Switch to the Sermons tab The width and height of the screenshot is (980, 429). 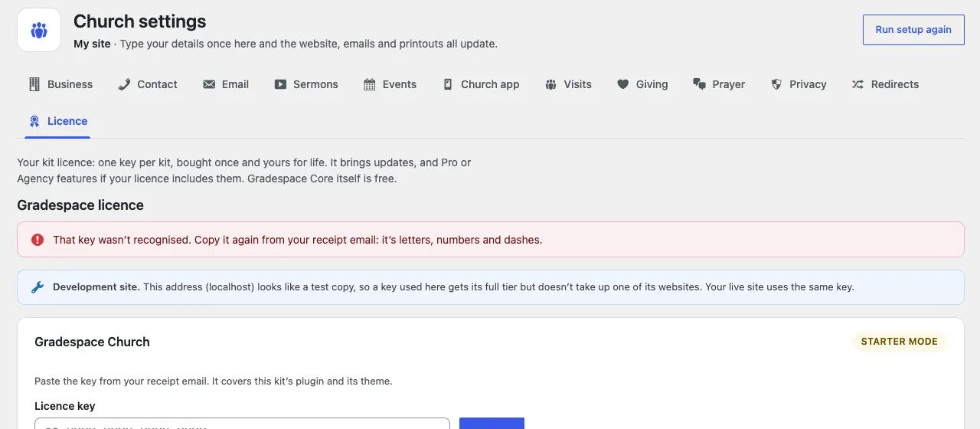[x=306, y=84]
